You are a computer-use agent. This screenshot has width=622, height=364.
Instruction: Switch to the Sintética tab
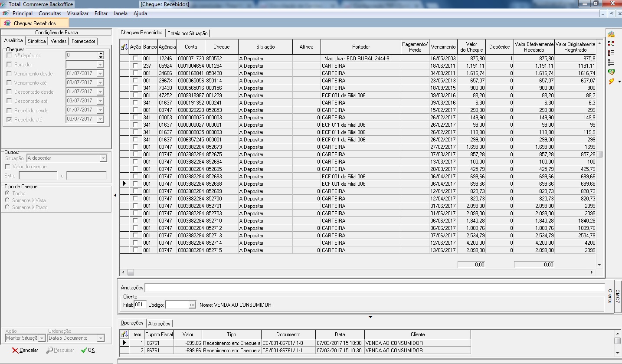pyautogui.click(x=37, y=41)
